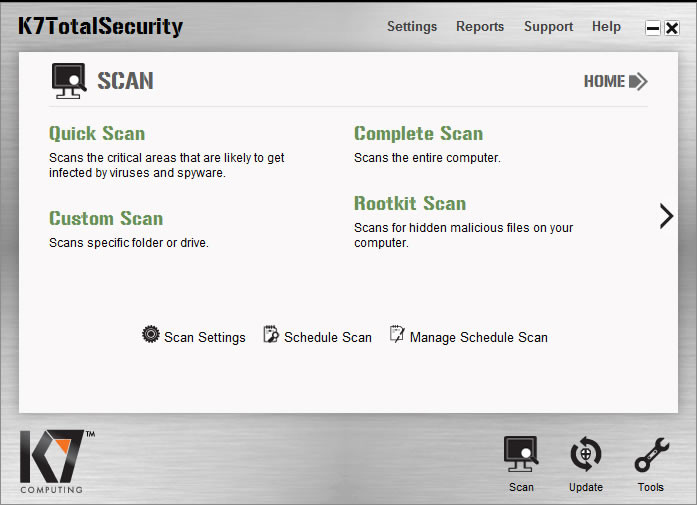
Task: Click the HOME arrow icon
Action: [x=638, y=81]
